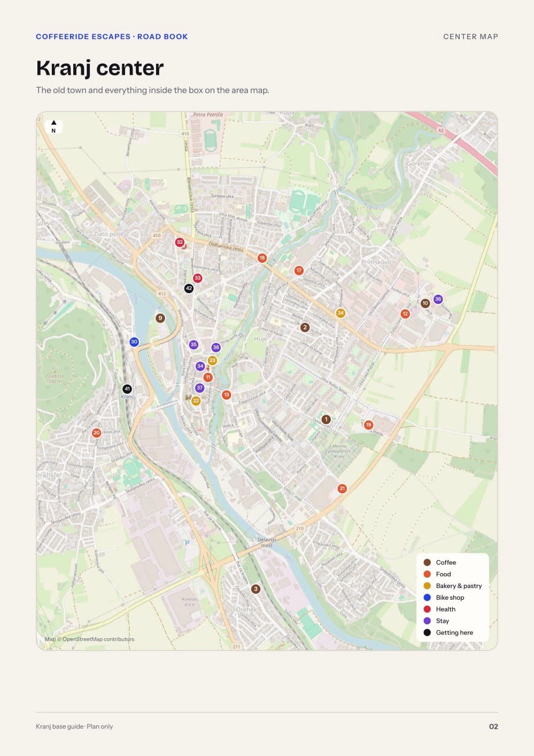This screenshot has width=534, height=756.
Task: Click the 'Delavski most' bridge label
Action: [x=267, y=542]
